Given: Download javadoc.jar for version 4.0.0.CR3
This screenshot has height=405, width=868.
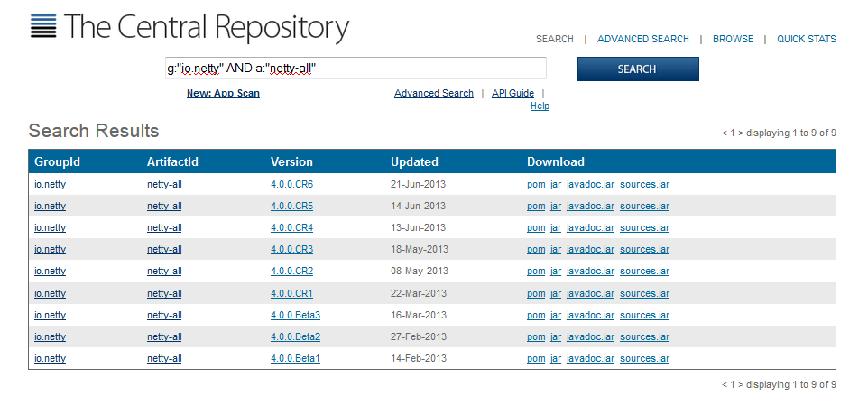Looking at the screenshot, I should coord(590,249).
